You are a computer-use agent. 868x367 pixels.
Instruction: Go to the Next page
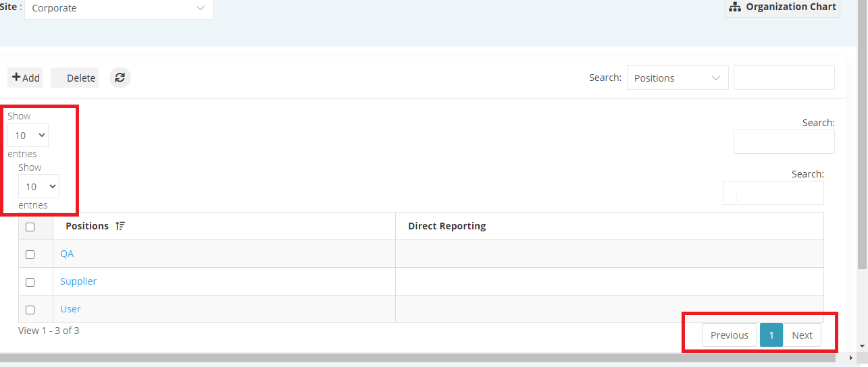click(x=802, y=335)
